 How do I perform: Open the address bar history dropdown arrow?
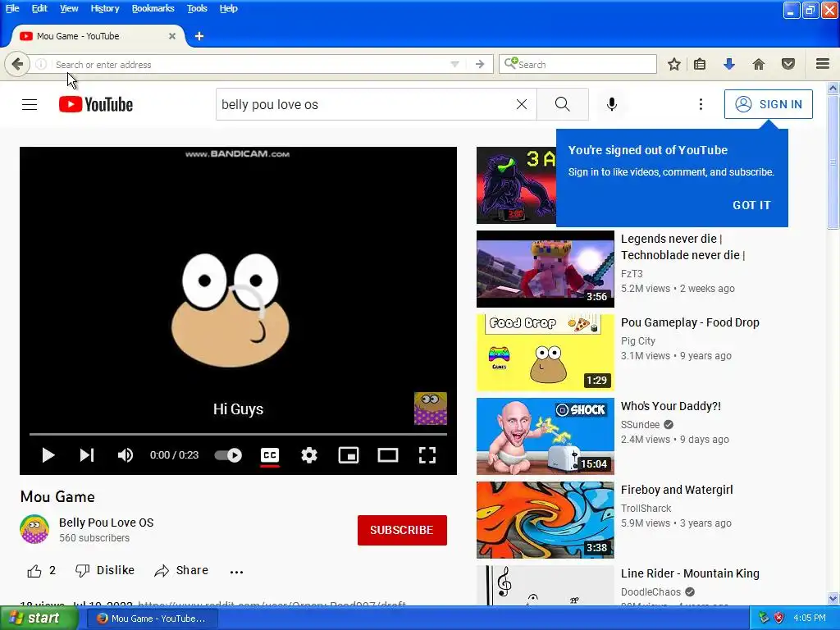click(x=454, y=64)
